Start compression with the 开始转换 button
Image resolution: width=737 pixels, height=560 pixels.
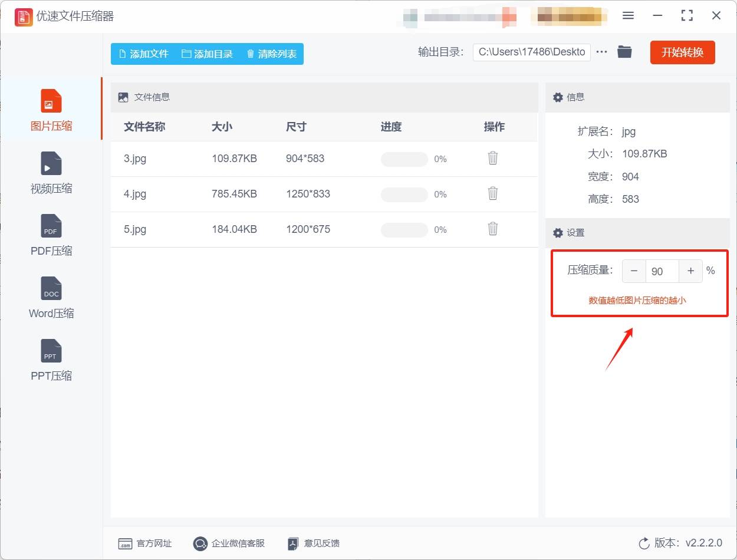(x=682, y=52)
